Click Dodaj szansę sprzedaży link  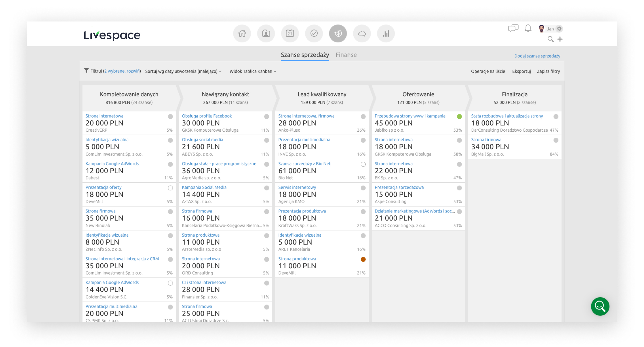pyautogui.click(x=537, y=56)
